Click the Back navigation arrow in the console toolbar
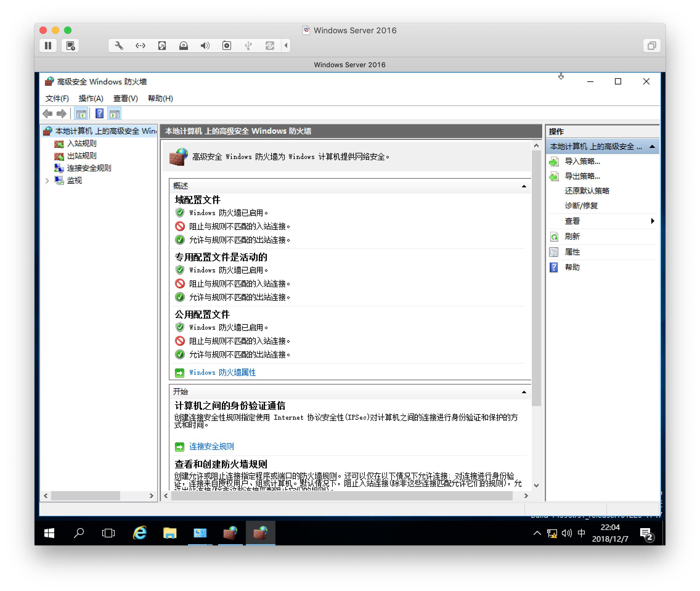 (48, 114)
